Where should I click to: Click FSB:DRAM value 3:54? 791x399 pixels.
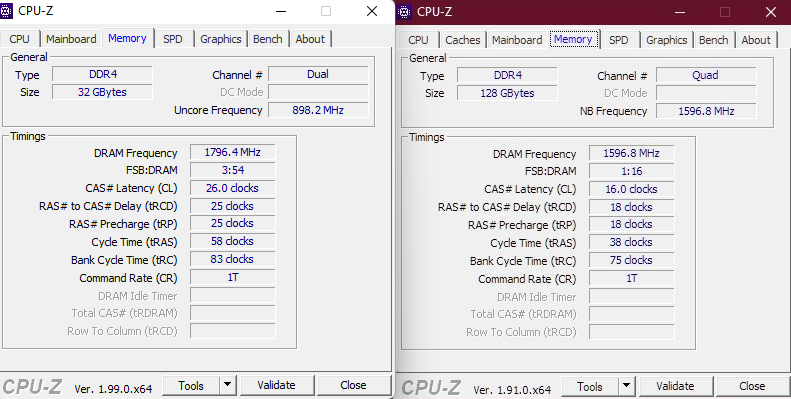[233, 170]
